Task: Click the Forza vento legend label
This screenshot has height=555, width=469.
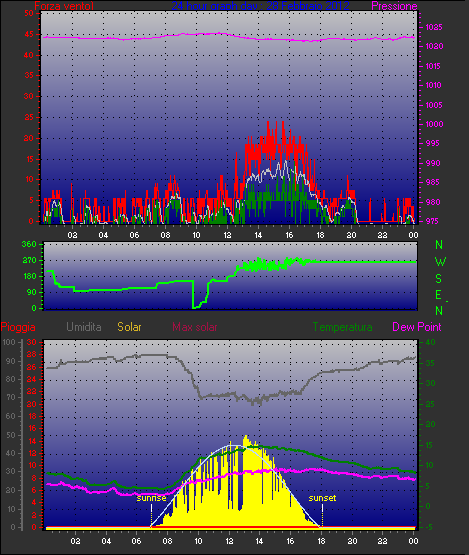Action: tap(64, 6)
